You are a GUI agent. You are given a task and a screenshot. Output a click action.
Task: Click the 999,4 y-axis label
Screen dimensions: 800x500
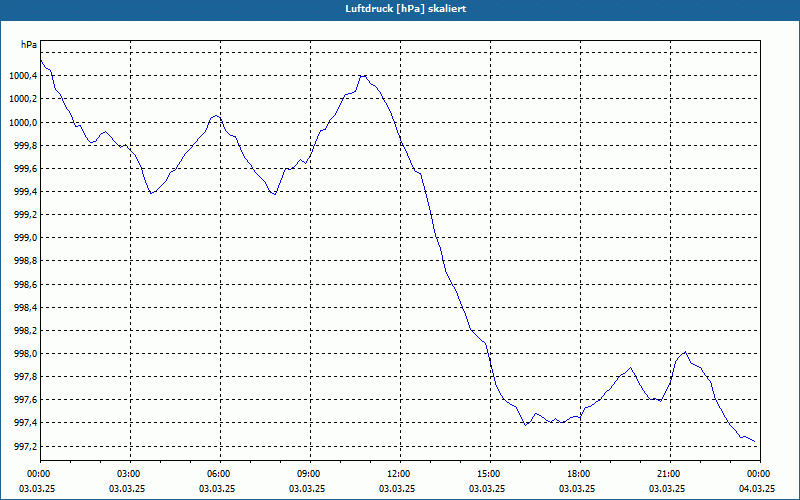point(26,192)
